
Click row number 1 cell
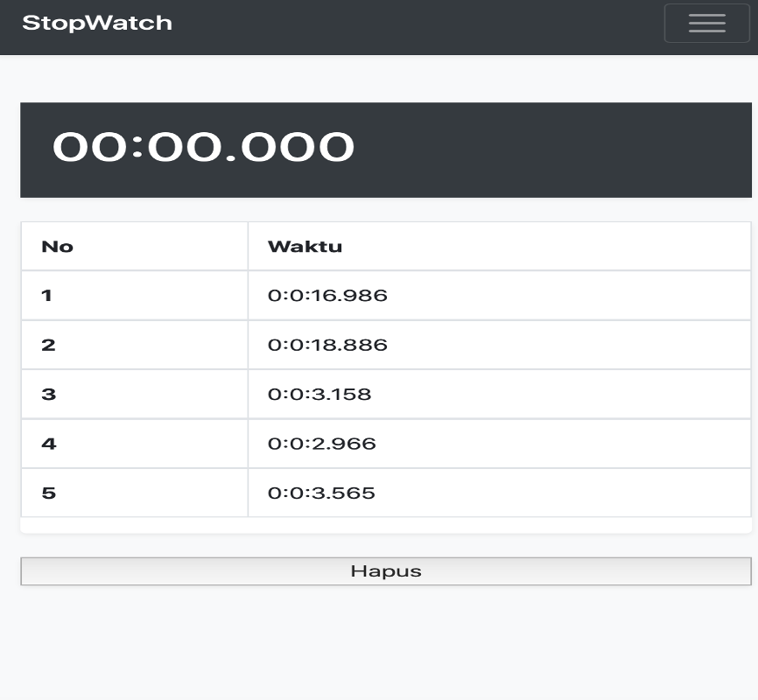[x=135, y=296]
